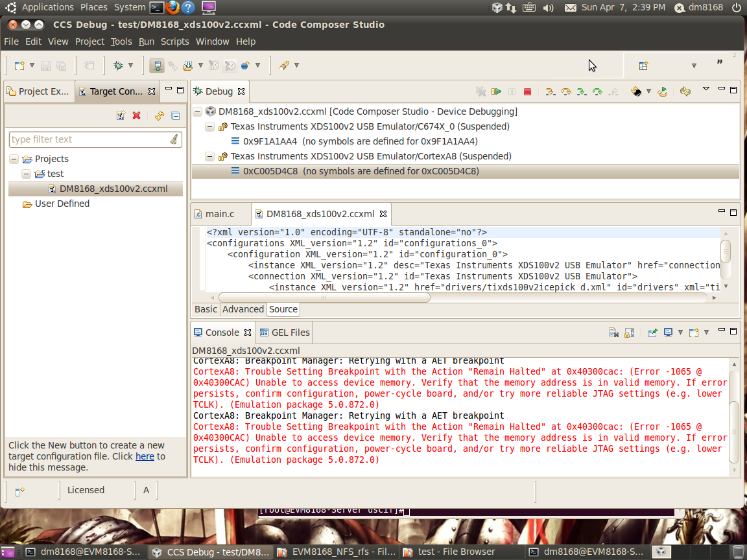Click the Restart program icon in Debug view
The image size is (747, 560).
pos(662,91)
